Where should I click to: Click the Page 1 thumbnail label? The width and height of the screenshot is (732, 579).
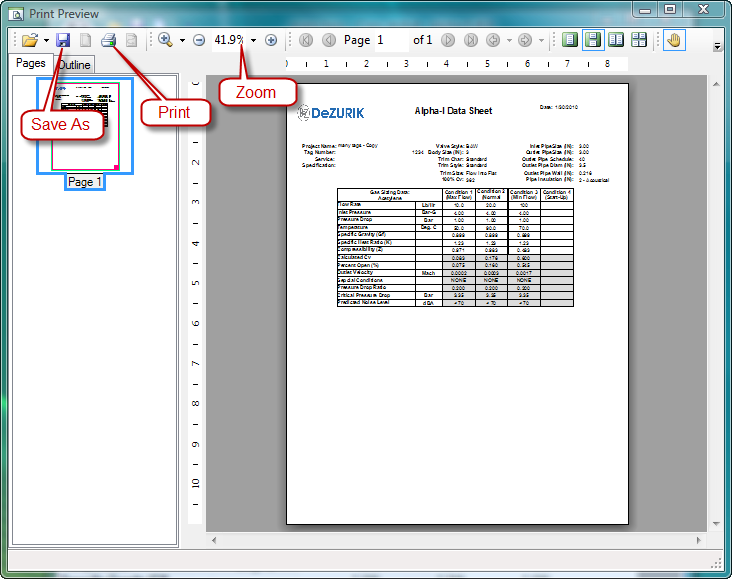point(85,182)
